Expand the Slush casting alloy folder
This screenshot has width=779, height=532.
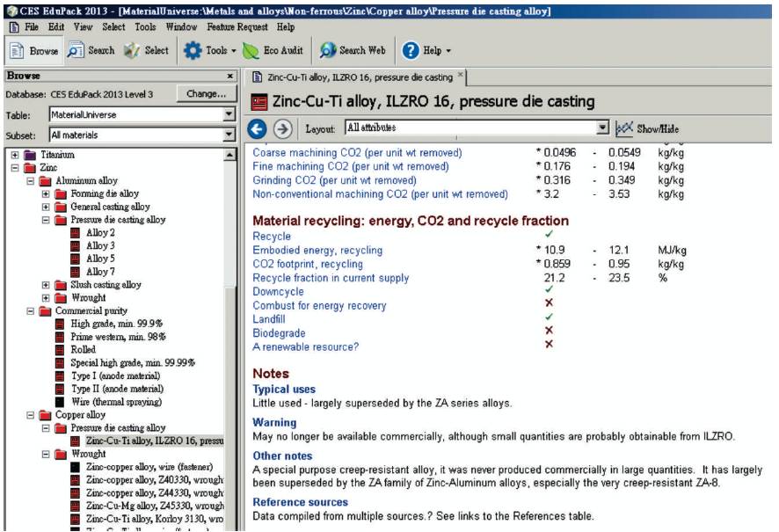46,285
